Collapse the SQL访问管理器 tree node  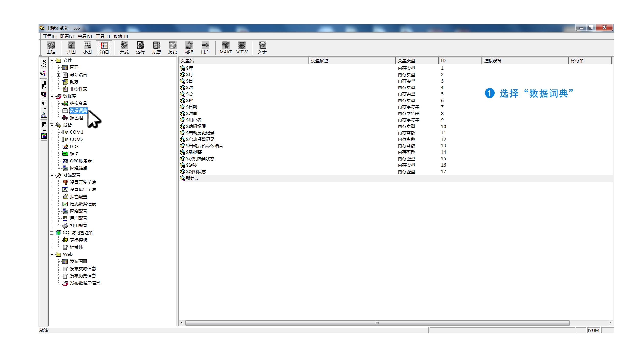click(x=52, y=233)
